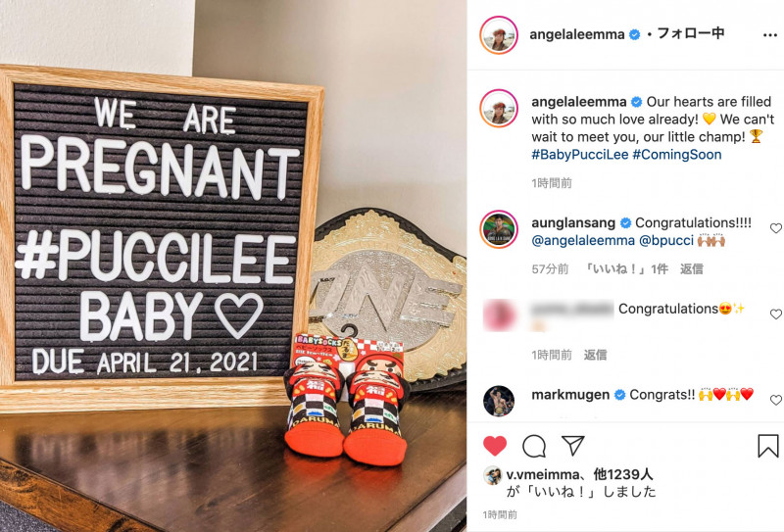Like the blurred user's Congratulations comment

pos(775,314)
